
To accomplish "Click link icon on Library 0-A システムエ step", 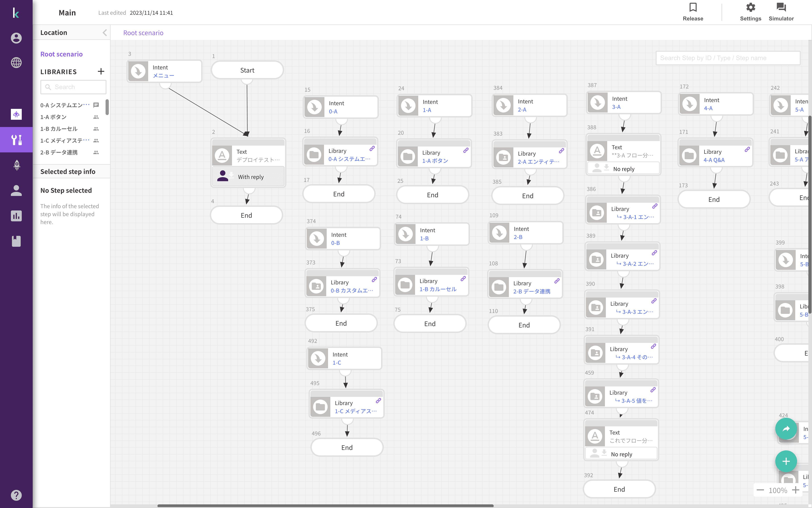I will [372, 149].
